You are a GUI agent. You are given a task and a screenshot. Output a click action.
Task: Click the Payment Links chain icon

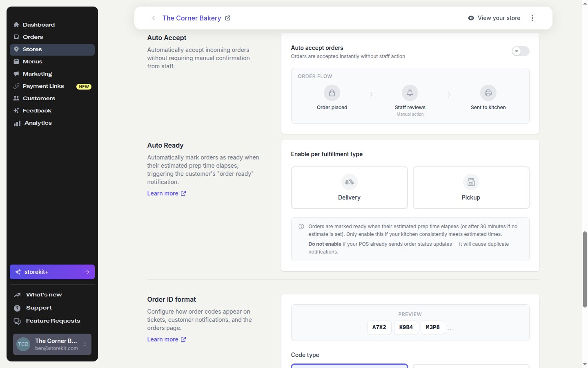click(16, 86)
